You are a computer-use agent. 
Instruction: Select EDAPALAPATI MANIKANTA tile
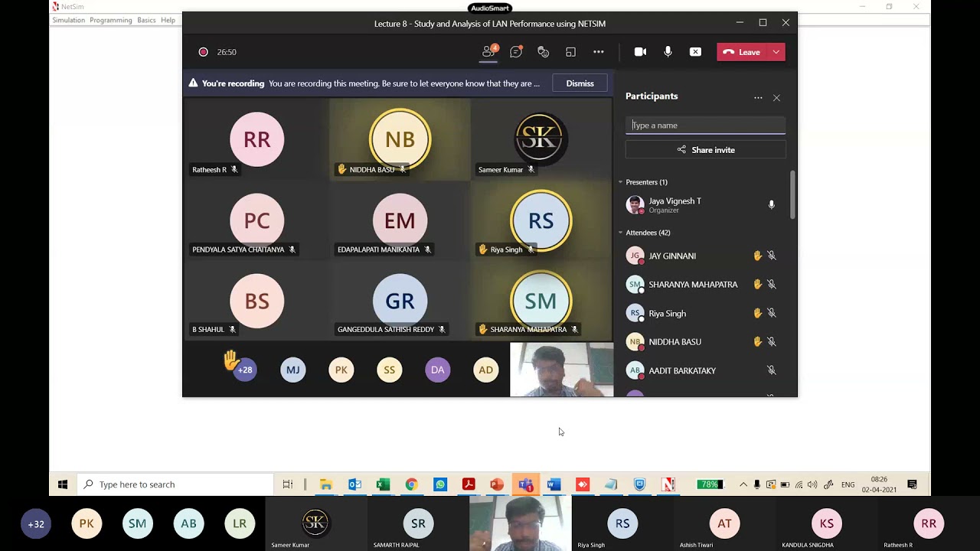(400, 220)
